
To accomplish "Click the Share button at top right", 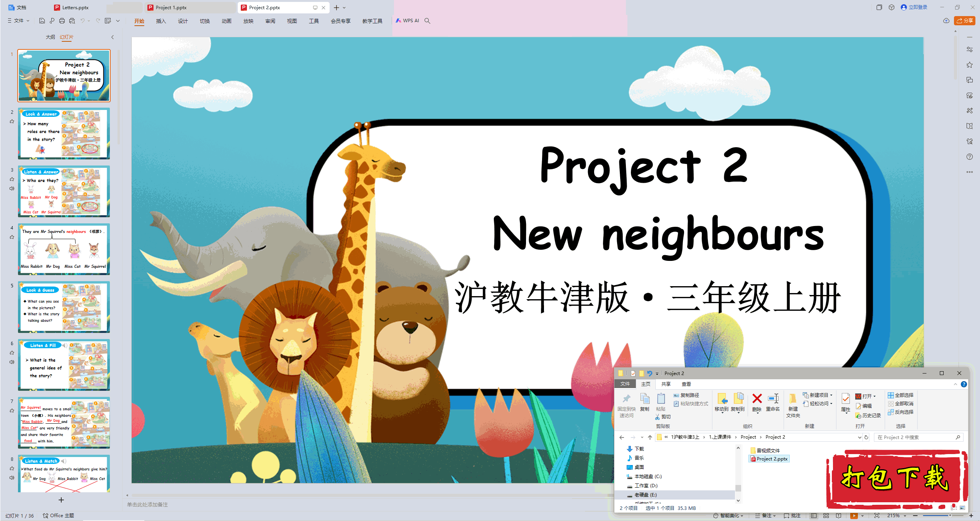I will pos(965,21).
